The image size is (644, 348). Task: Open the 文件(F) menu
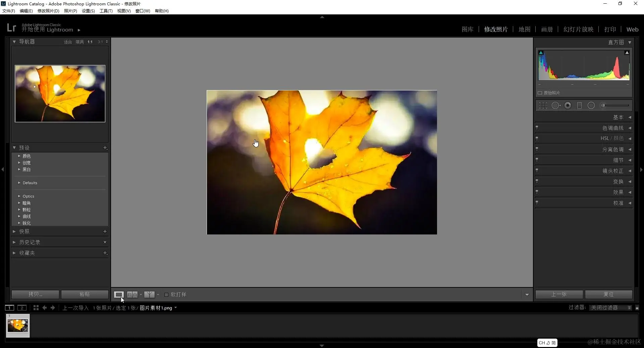coord(9,11)
